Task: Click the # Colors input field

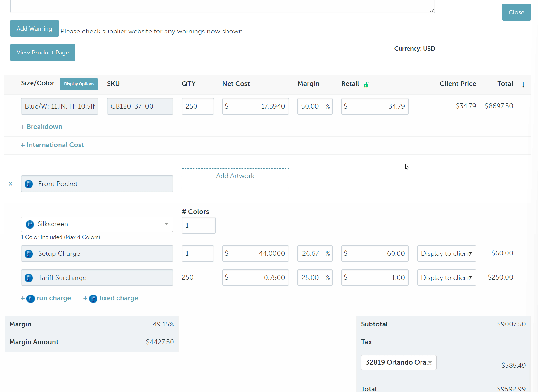Action: tap(198, 225)
